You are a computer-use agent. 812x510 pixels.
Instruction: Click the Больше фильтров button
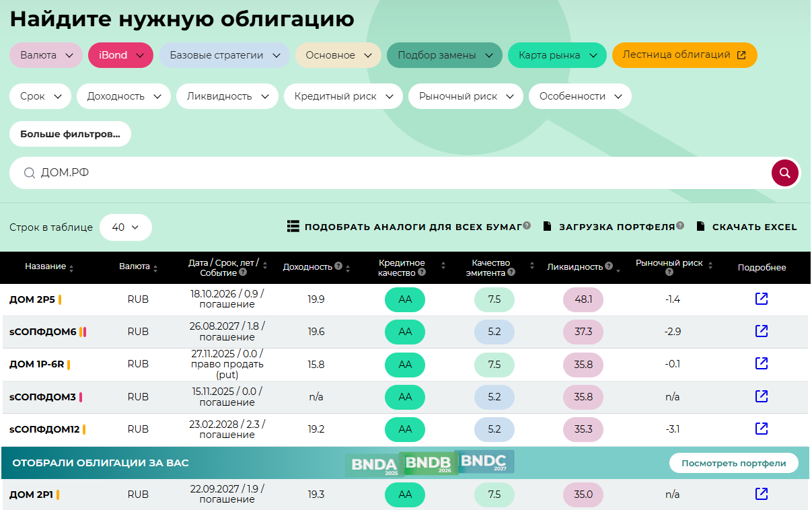coord(70,134)
